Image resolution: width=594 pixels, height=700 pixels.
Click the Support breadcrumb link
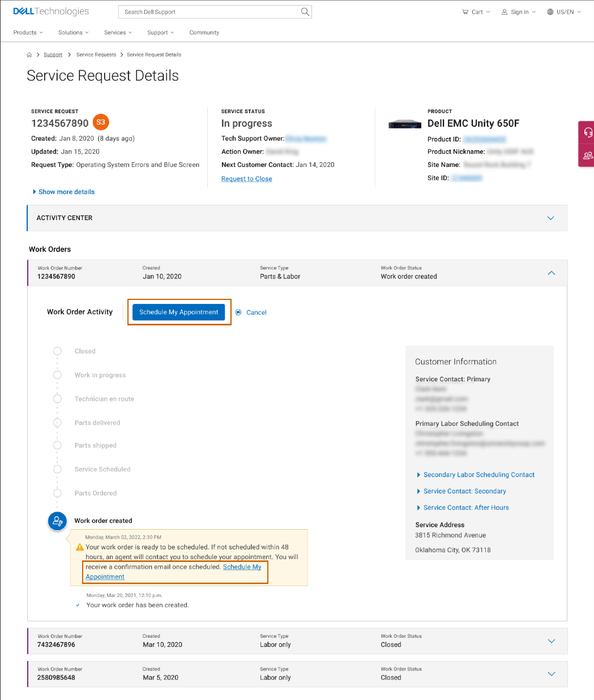coord(53,55)
